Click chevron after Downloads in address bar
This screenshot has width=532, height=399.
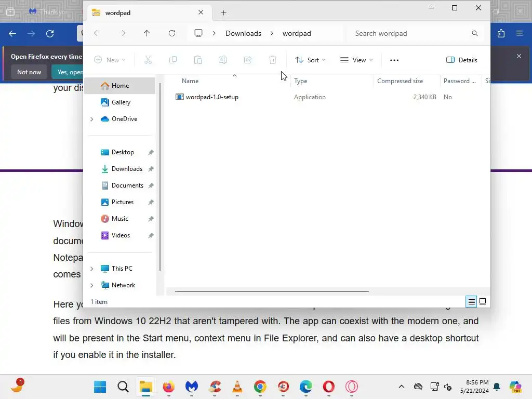pos(272,33)
